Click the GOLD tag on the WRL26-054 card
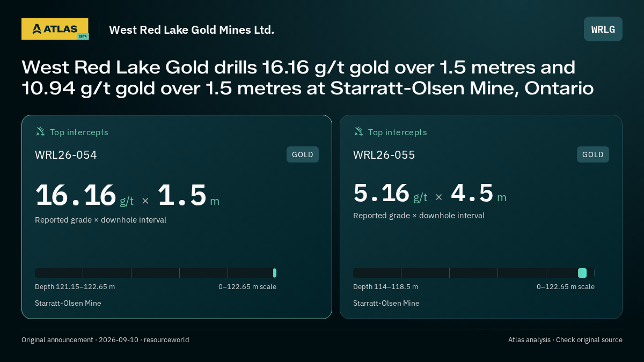The image size is (644, 362). click(303, 154)
